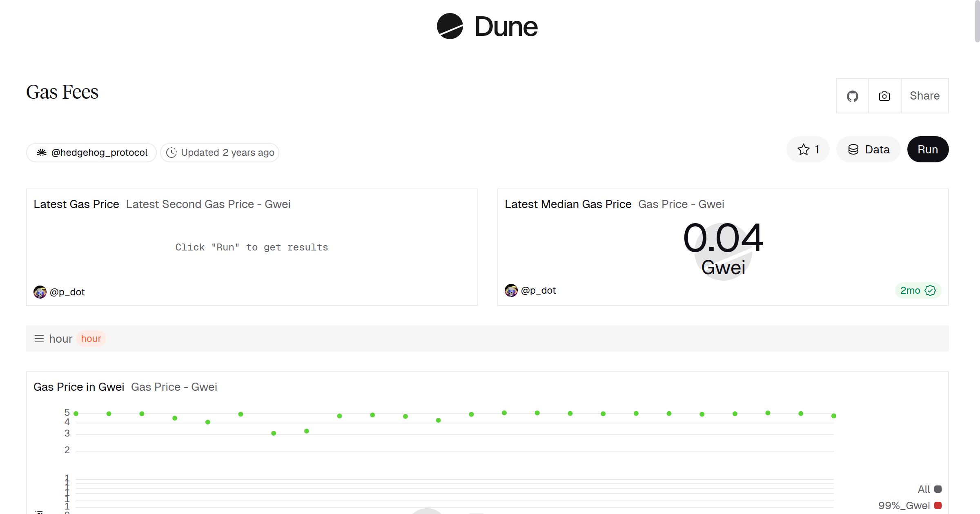
Task: Click the hedgehog icon on the @hedgehog_protocol badge
Action: [42, 152]
